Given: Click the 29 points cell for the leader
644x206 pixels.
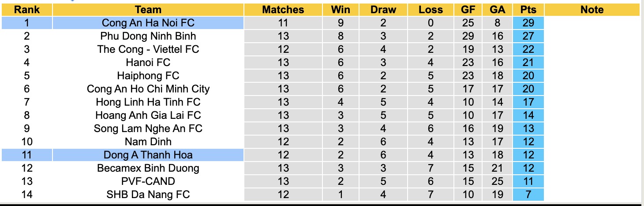Looking at the screenshot, I should (x=528, y=23).
